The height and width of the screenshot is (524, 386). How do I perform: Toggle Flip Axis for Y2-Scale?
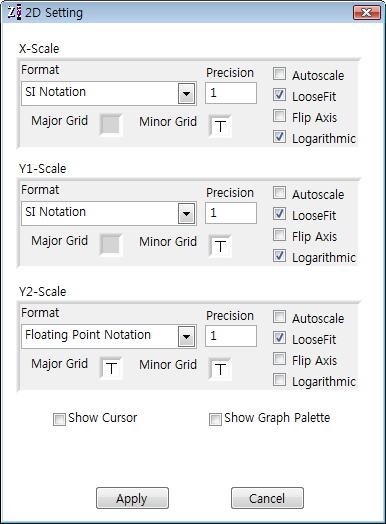pos(279,359)
